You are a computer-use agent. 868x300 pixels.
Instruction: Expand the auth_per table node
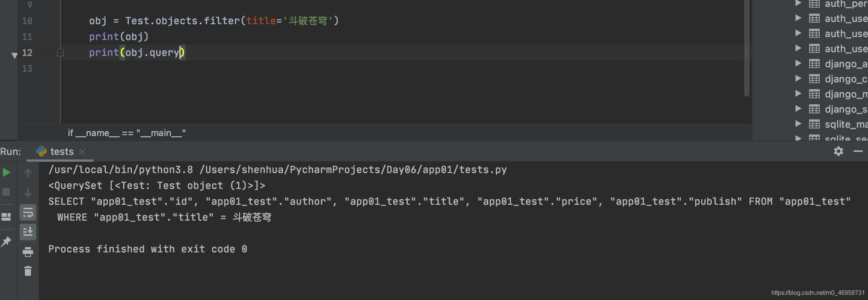click(x=798, y=3)
